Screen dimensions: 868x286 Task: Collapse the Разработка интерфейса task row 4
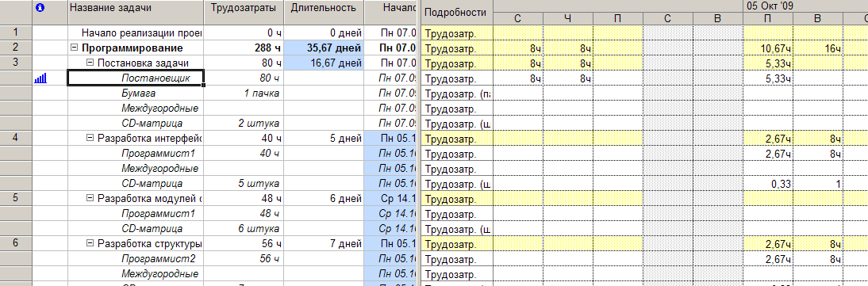point(90,139)
